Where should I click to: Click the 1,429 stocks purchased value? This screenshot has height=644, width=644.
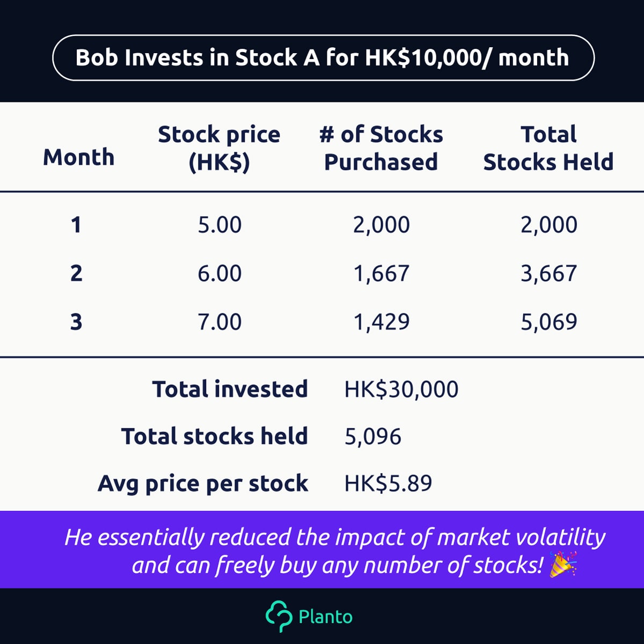click(381, 322)
